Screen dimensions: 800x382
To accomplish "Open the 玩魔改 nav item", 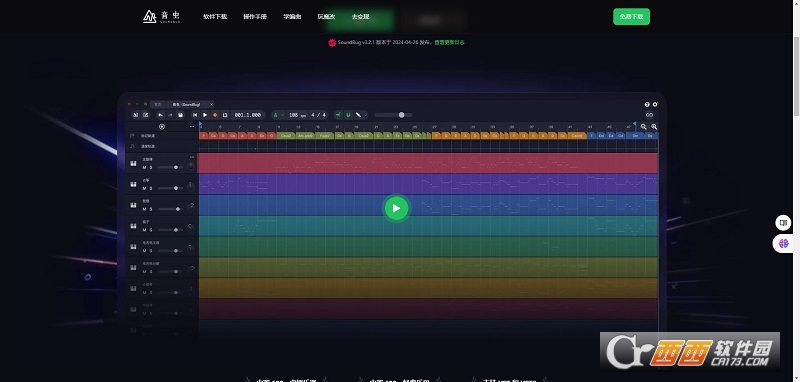I will [x=327, y=17].
